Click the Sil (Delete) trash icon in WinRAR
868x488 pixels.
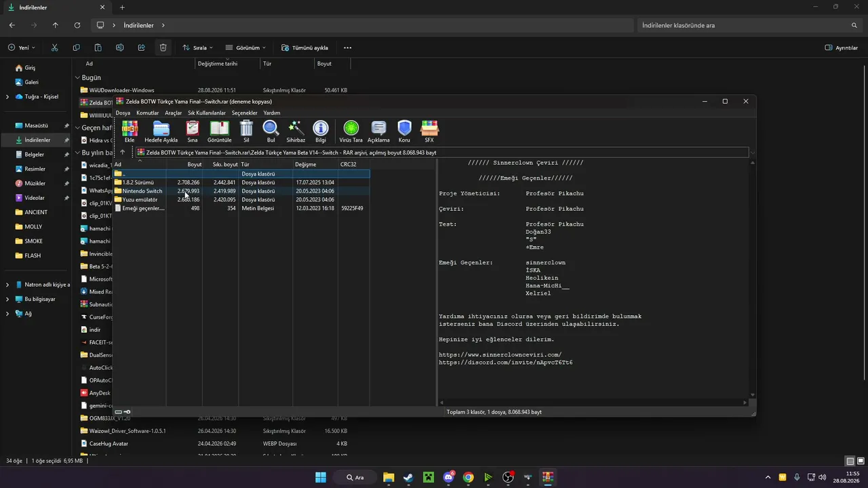tap(246, 131)
